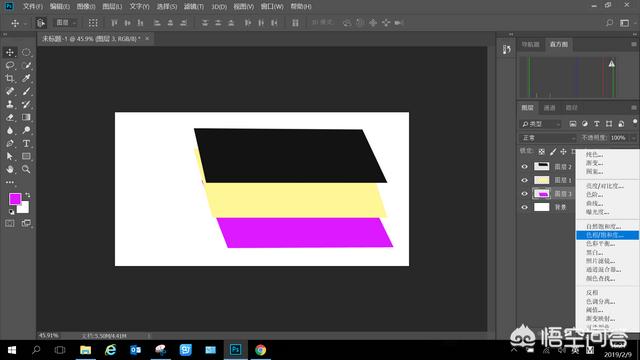The height and width of the screenshot is (360, 640).
Task: Open the Edit Toolbar three-dots button
Action: [x=10, y=182]
